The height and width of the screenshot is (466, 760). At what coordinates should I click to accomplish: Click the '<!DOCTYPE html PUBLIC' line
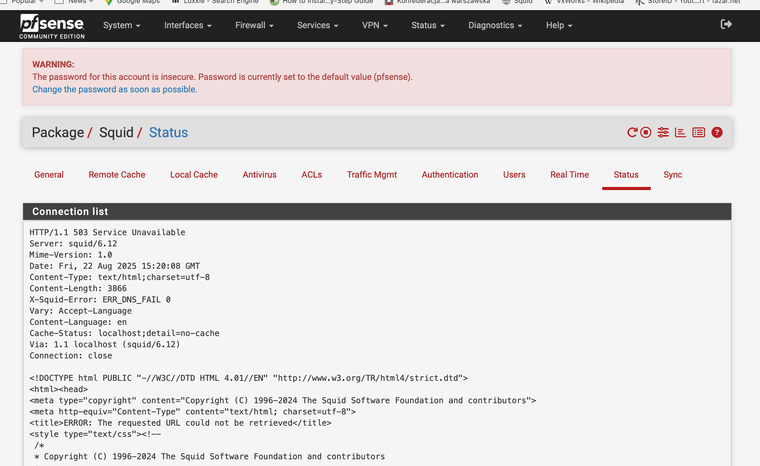249,378
